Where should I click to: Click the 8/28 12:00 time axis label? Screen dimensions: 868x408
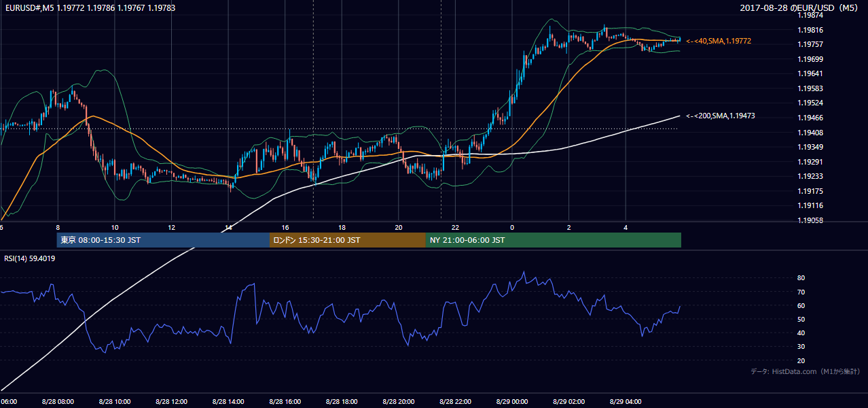(x=170, y=401)
